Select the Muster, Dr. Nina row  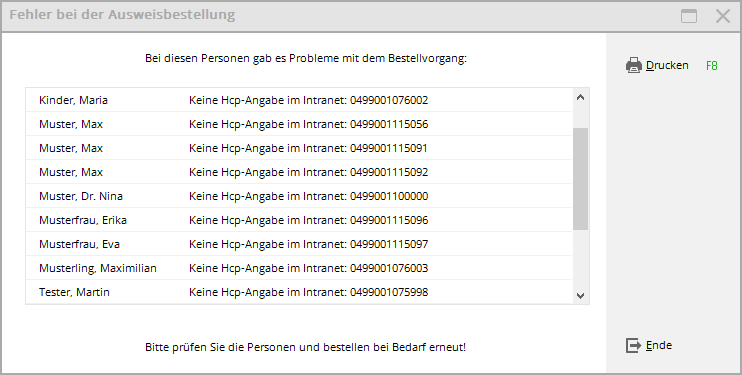tap(299, 196)
